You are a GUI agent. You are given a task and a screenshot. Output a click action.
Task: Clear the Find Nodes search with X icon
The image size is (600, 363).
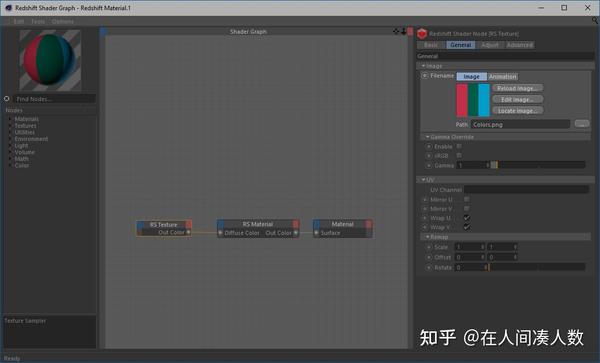tap(7, 99)
